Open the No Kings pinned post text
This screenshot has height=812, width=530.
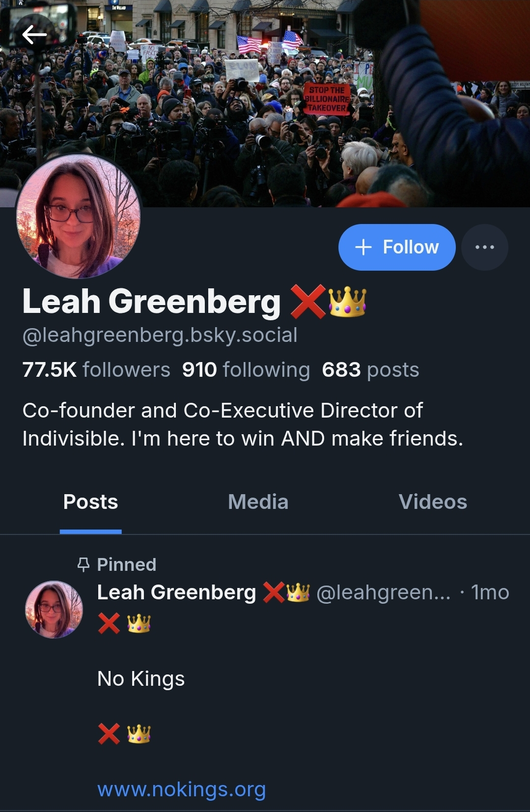[141, 679]
